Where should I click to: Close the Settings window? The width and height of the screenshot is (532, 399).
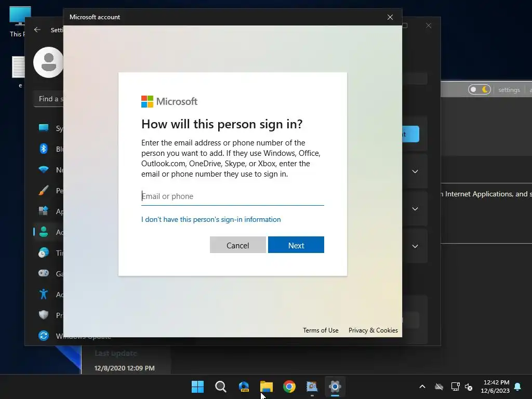coord(429,25)
